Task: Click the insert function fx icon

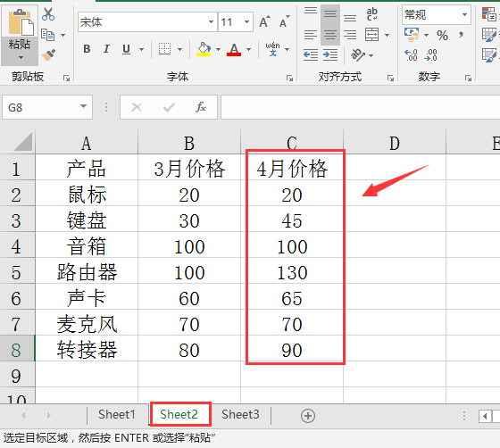Action: pyautogui.click(x=201, y=107)
